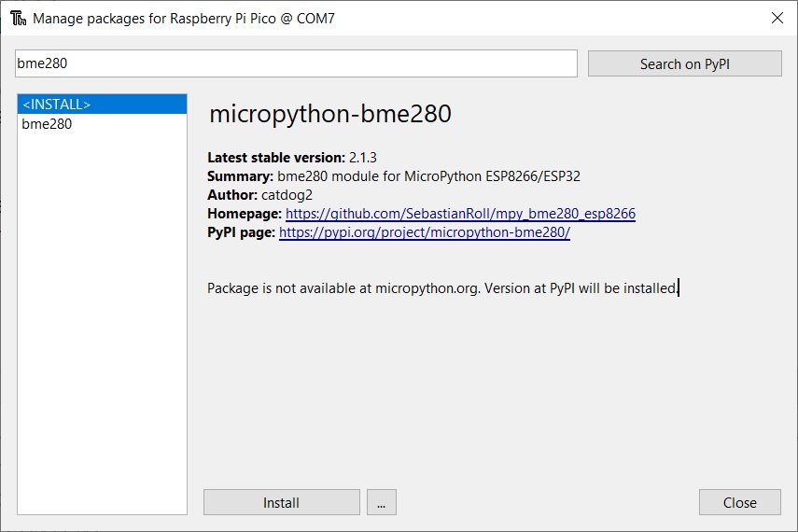Image resolution: width=798 pixels, height=532 pixels.
Task: Select bme280 in the package list
Action: click(47, 123)
